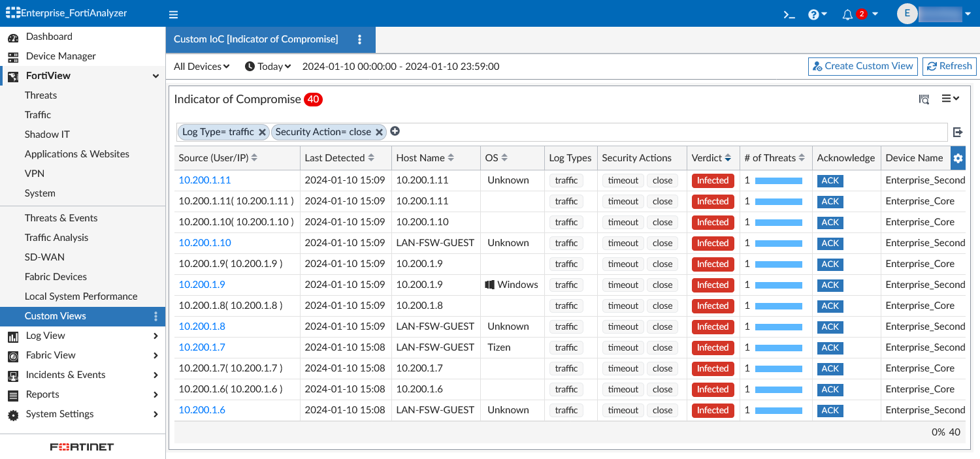This screenshot has width=980, height=459.
Task: Remove the Security Action close filter
Action: pos(380,132)
